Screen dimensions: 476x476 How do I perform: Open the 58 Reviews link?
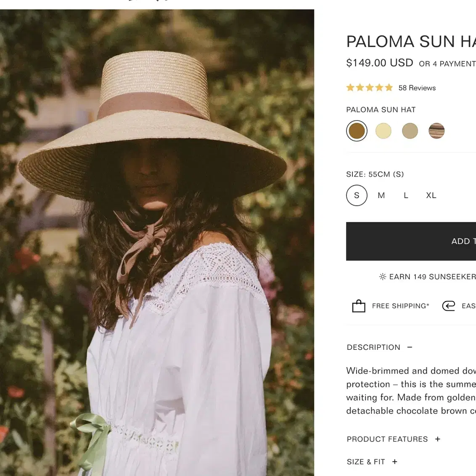click(x=417, y=88)
